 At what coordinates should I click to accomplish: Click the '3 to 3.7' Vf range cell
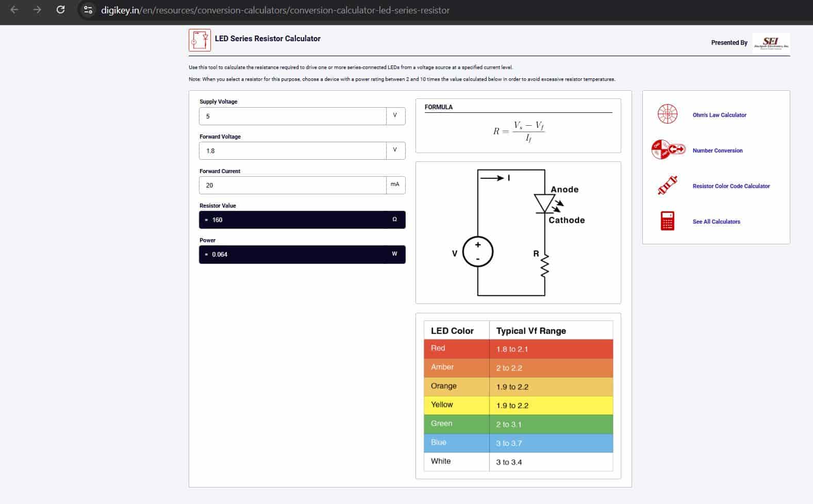pos(551,443)
